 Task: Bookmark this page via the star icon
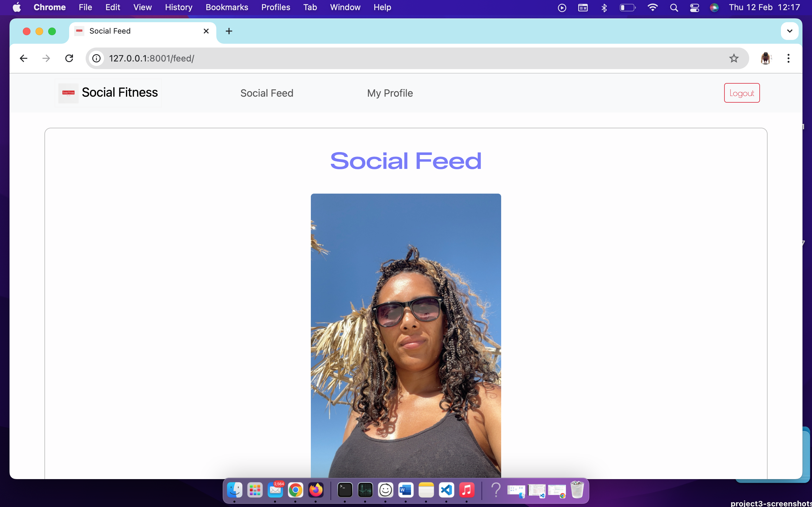pos(733,58)
